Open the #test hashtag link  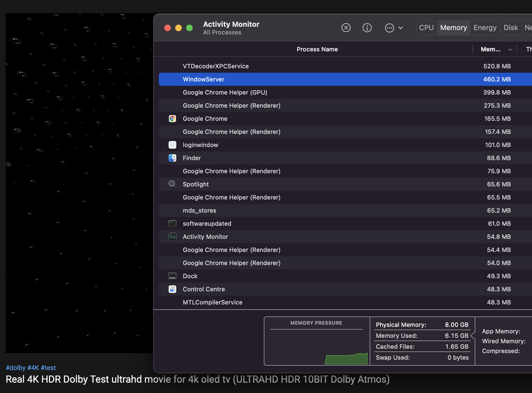click(x=48, y=367)
